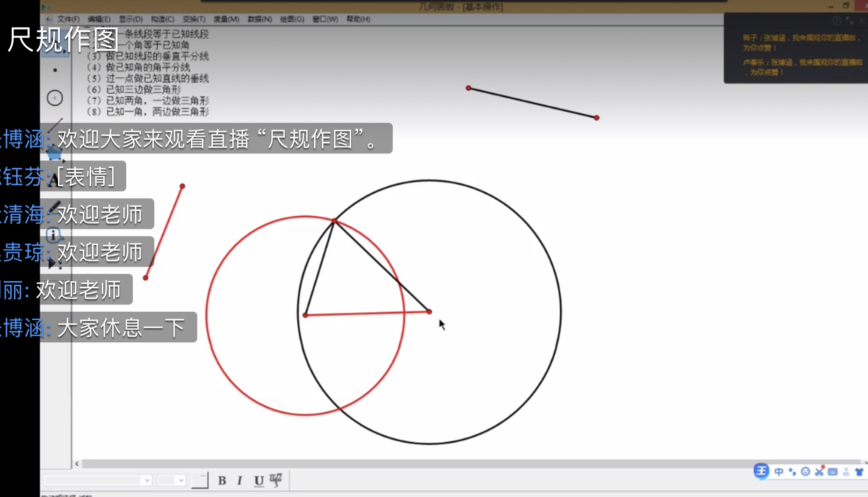Viewport: 868px width, 497px height.
Task: Click text (3) 做已知线段的垂直平分线
Action: point(148,56)
